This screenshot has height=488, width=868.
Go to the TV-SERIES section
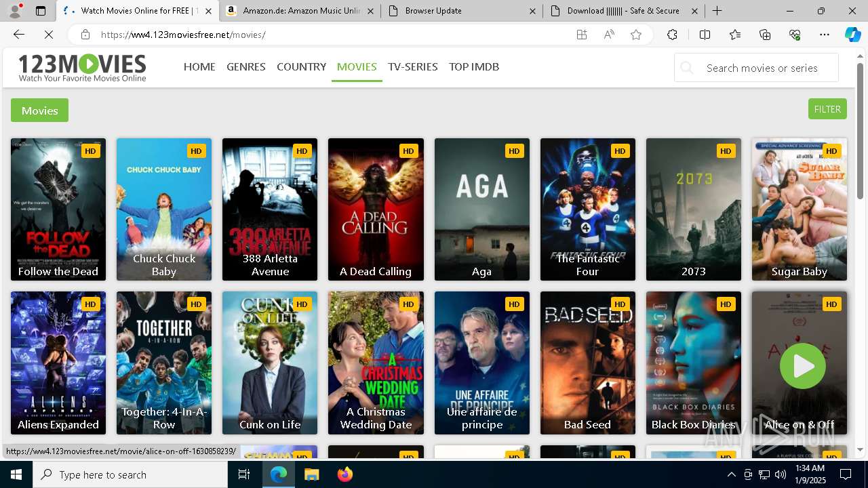413,66
